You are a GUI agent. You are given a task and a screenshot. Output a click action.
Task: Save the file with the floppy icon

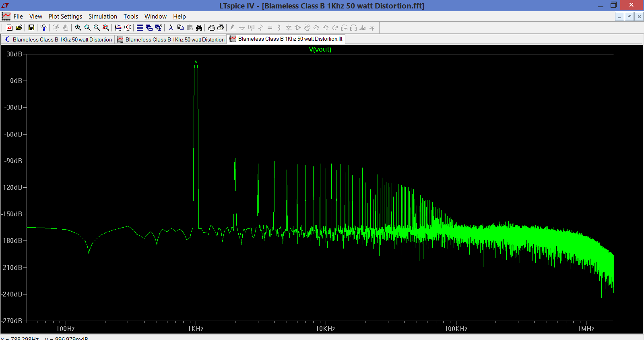tap(31, 28)
